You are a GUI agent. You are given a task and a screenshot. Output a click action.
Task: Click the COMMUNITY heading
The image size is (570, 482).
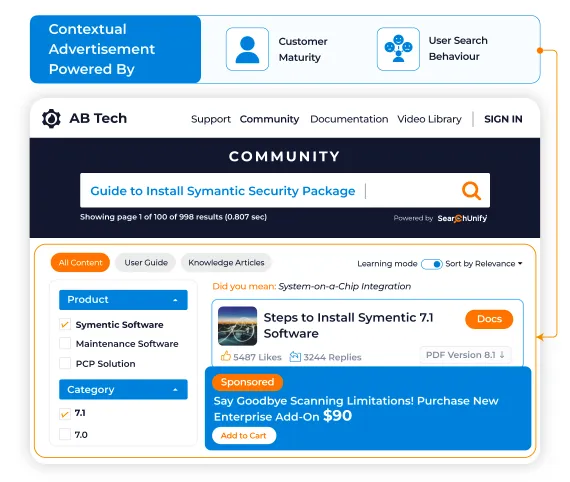[x=285, y=156]
